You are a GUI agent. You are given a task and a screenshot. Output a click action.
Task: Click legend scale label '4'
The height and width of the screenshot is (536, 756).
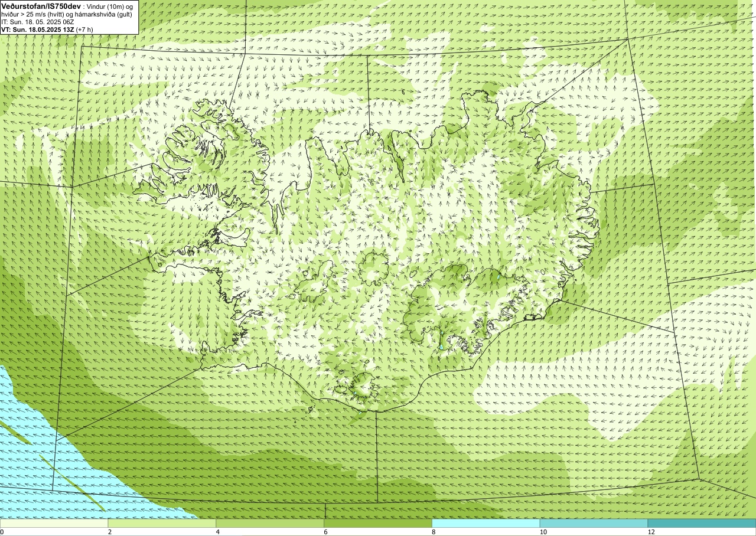218,532
